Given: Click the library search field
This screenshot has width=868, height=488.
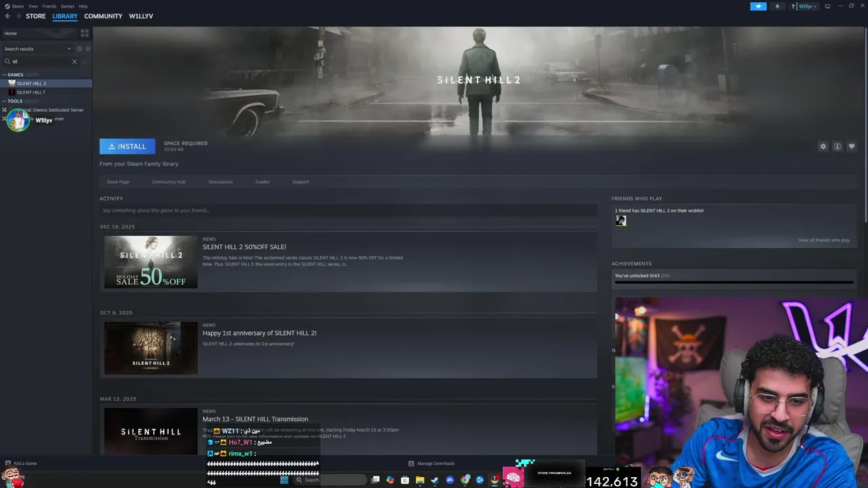Looking at the screenshot, I should (41, 62).
